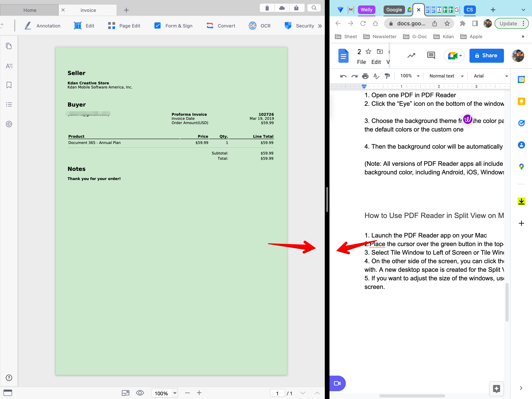This screenshot has width=532, height=399.
Task: Open the OCR toolbar item
Action: point(260,26)
